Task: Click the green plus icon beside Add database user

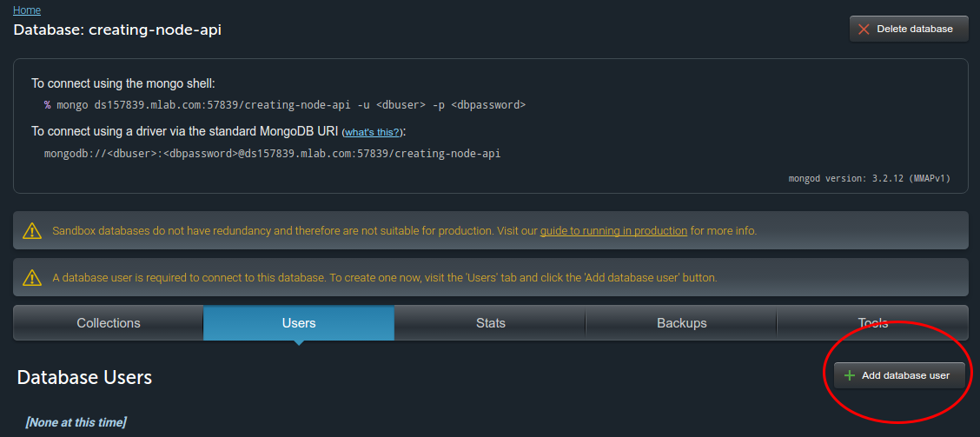Action: pos(850,375)
